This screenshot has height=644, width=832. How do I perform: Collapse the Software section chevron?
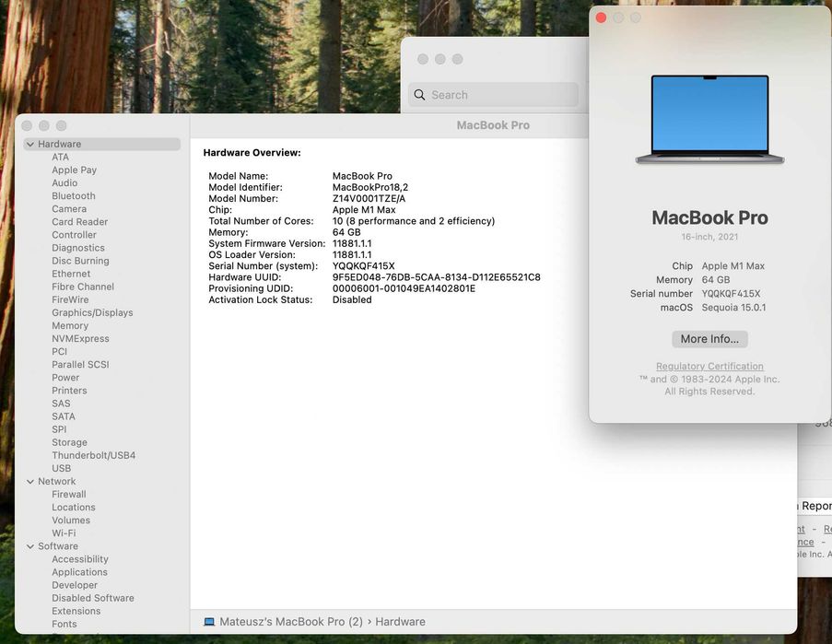point(30,546)
